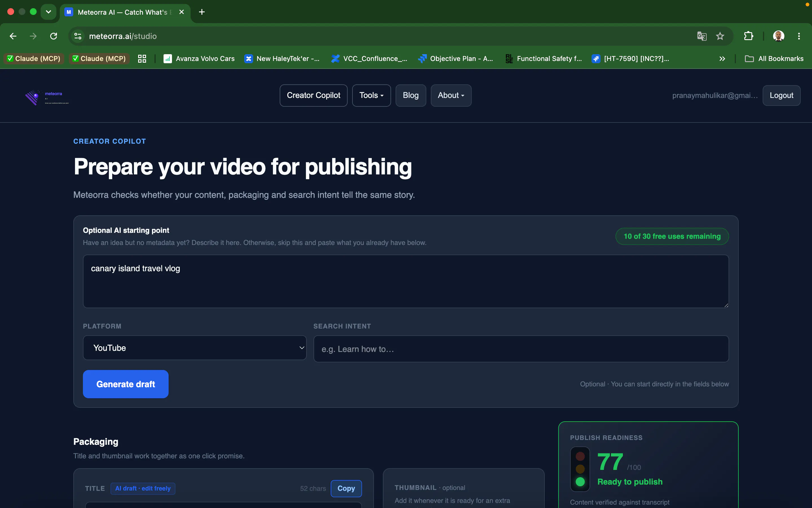
Task: Copy the title text
Action: pyautogui.click(x=346, y=489)
